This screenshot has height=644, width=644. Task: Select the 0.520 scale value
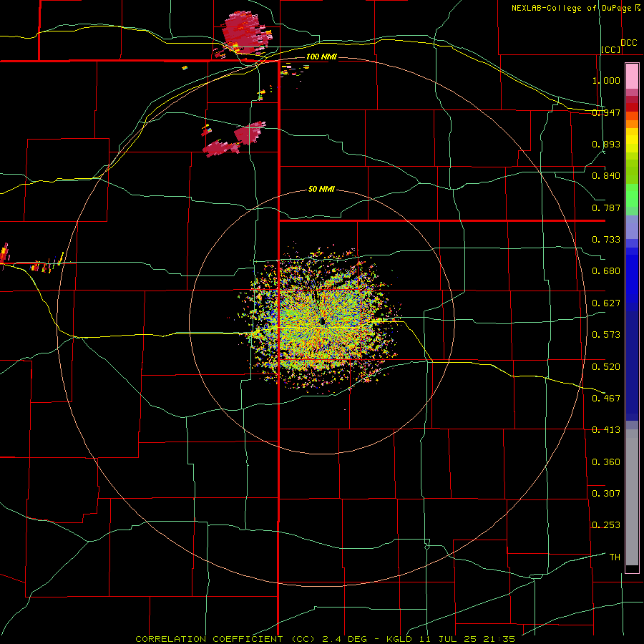(606, 366)
